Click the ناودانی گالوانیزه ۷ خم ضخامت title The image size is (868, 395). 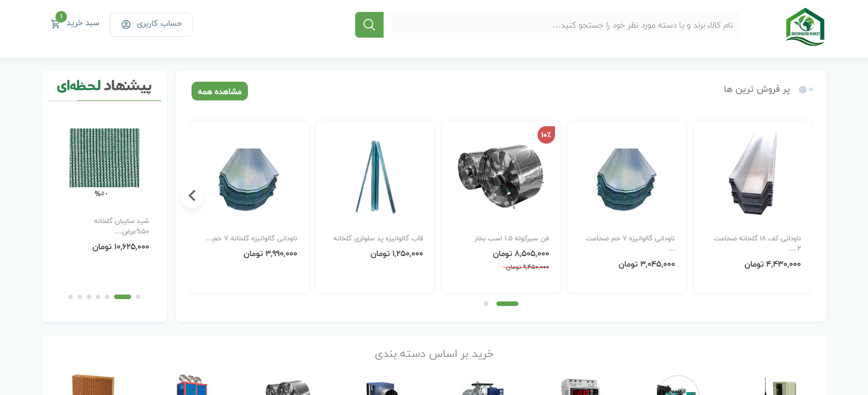coord(630,243)
